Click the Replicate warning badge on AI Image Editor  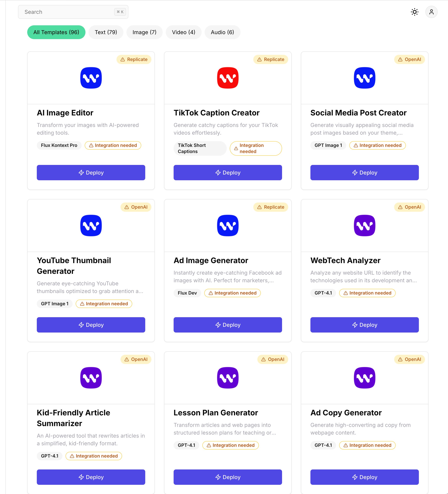134,59
